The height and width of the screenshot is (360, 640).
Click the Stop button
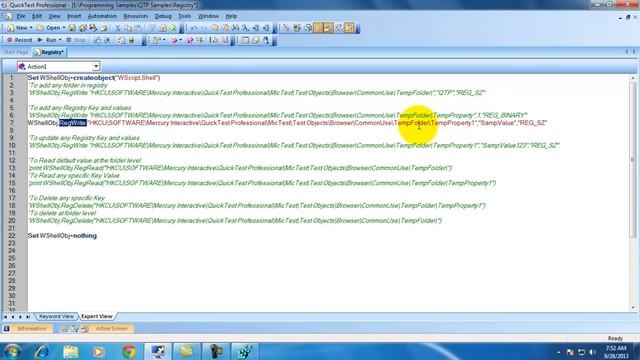coord(76,40)
